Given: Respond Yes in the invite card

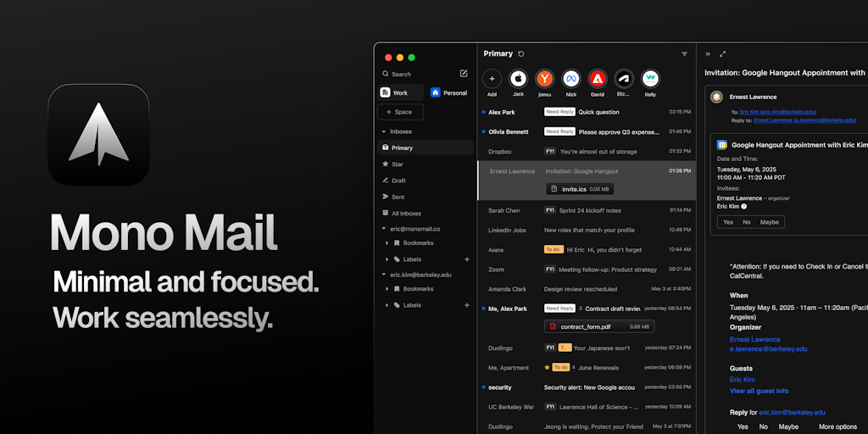Looking at the screenshot, I should click(728, 222).
